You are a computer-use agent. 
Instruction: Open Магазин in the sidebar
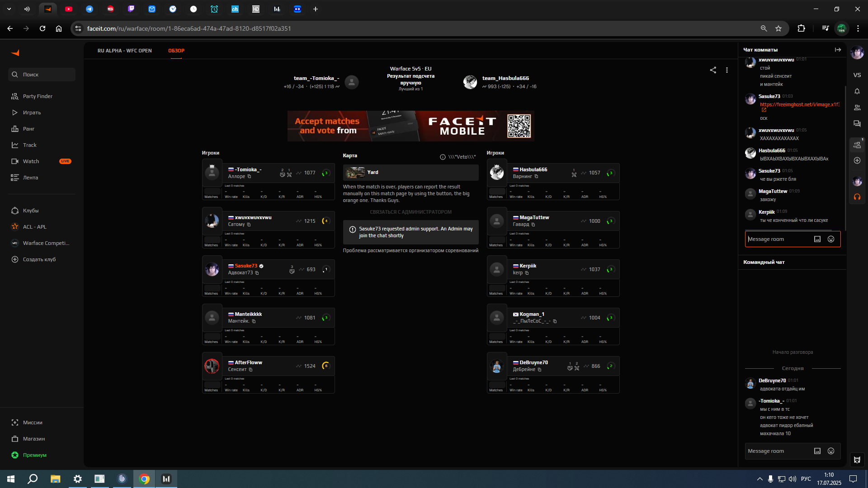pos(42,439)
